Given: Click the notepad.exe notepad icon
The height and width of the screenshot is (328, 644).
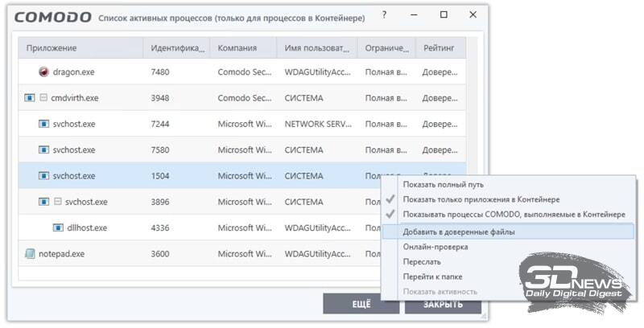Looking at the screenshot, I should (30, 254).
